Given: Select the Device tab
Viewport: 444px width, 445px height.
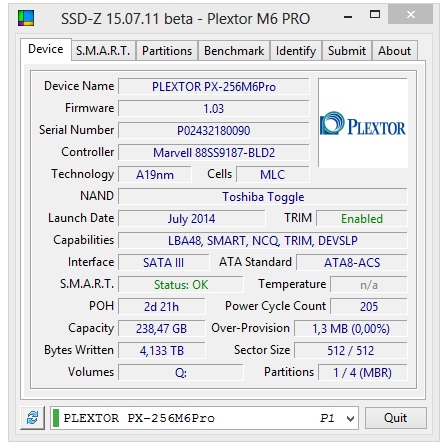Looking at the screenshot, I should click(x=46, y=49).
